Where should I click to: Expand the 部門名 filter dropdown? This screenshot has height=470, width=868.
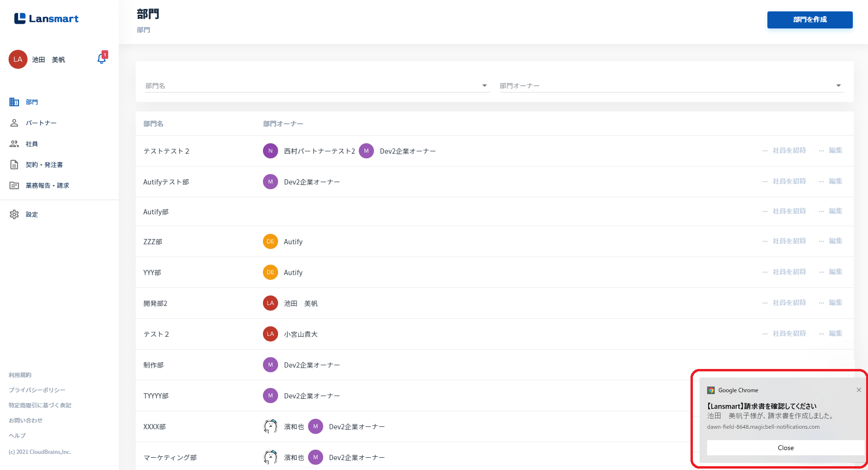[485, 86]
